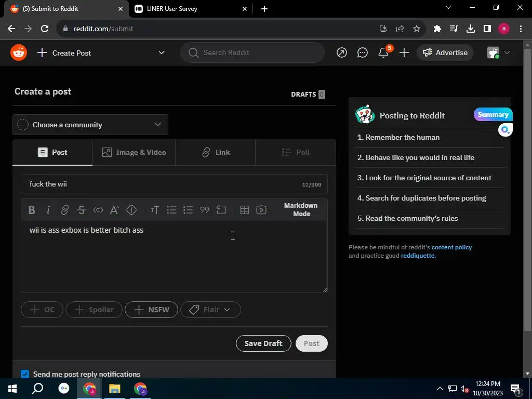Open the reddiquette link
The width and height of the screenshot is (532, 399).
pos(418,256)
